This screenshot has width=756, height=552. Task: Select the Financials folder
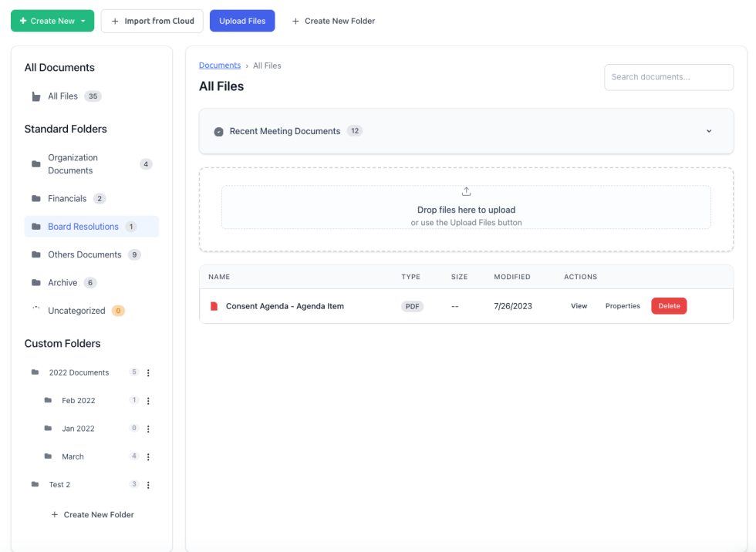[92, 198]
